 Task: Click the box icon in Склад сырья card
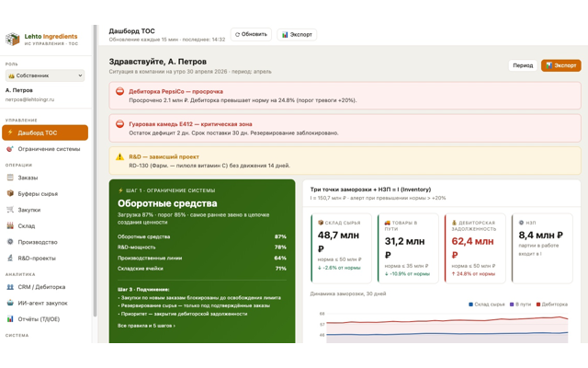321,223
